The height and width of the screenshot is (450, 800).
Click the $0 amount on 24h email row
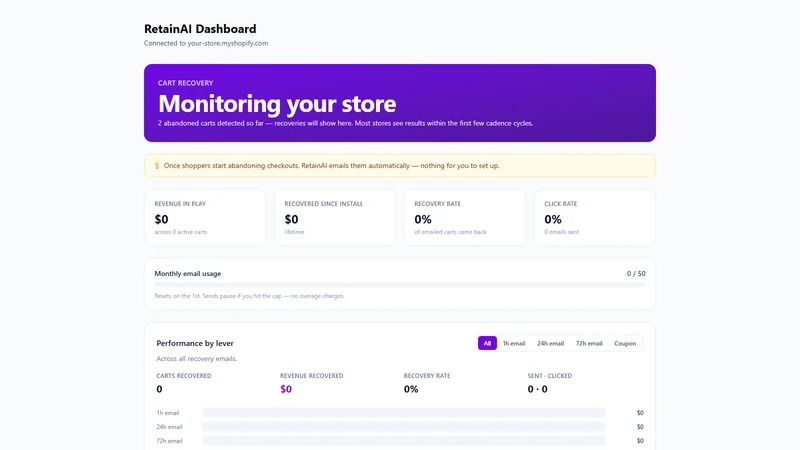pyautogui.click(x=640, y=427)
